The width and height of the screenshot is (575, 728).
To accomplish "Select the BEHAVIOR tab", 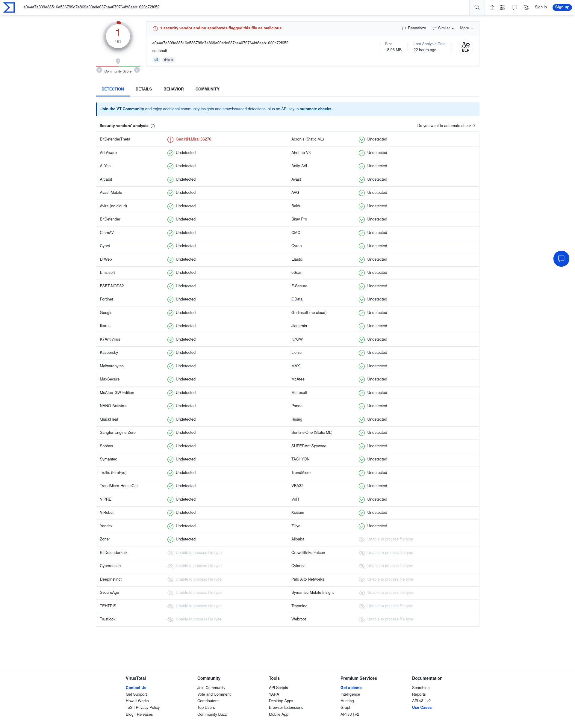I will [174, 89].
